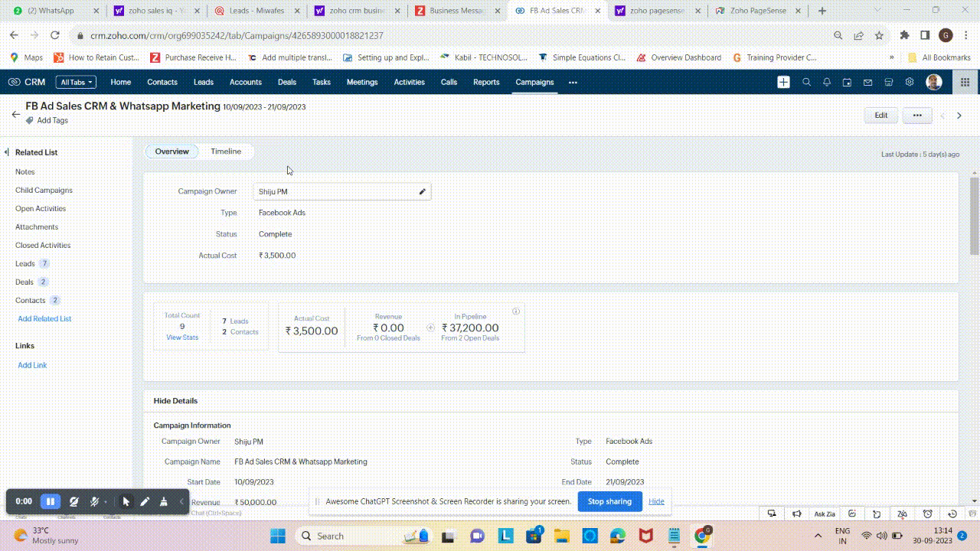Screen dimensions: 980x551
Task: Open the All Tabs dropdown
Action: click(x=77, y=82)
